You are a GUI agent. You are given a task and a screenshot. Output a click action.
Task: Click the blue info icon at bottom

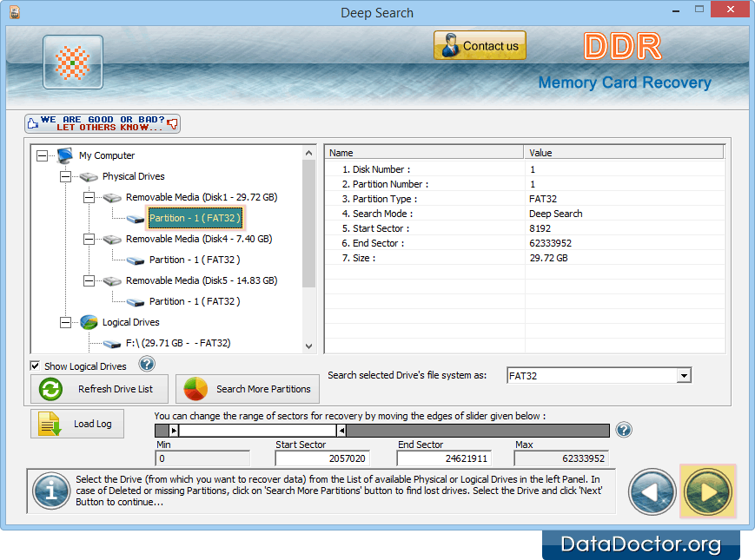click(x=50, y=491)
